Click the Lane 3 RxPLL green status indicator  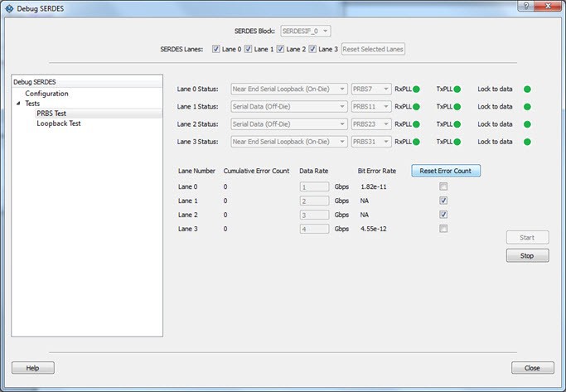pyautogui.click(x=418, y=142)
